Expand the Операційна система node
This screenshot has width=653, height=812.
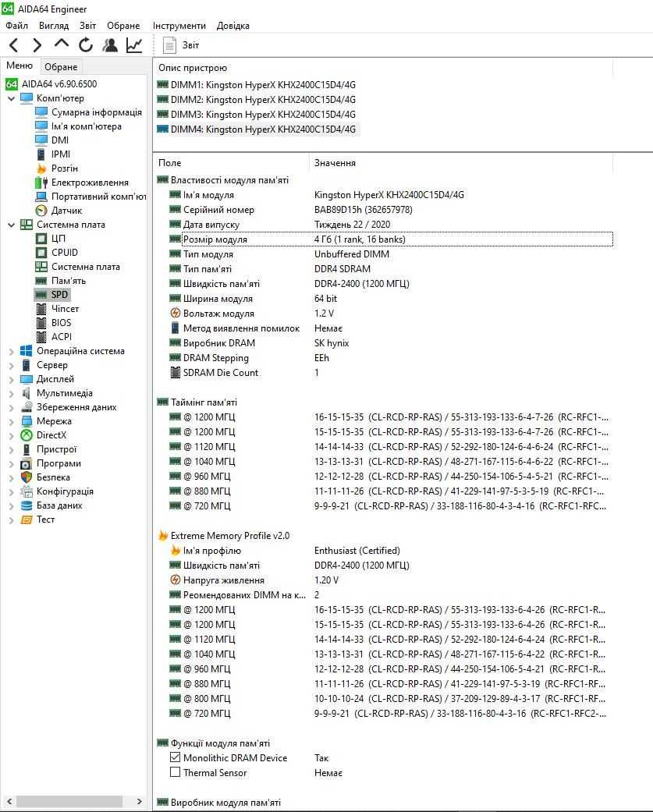11,351
